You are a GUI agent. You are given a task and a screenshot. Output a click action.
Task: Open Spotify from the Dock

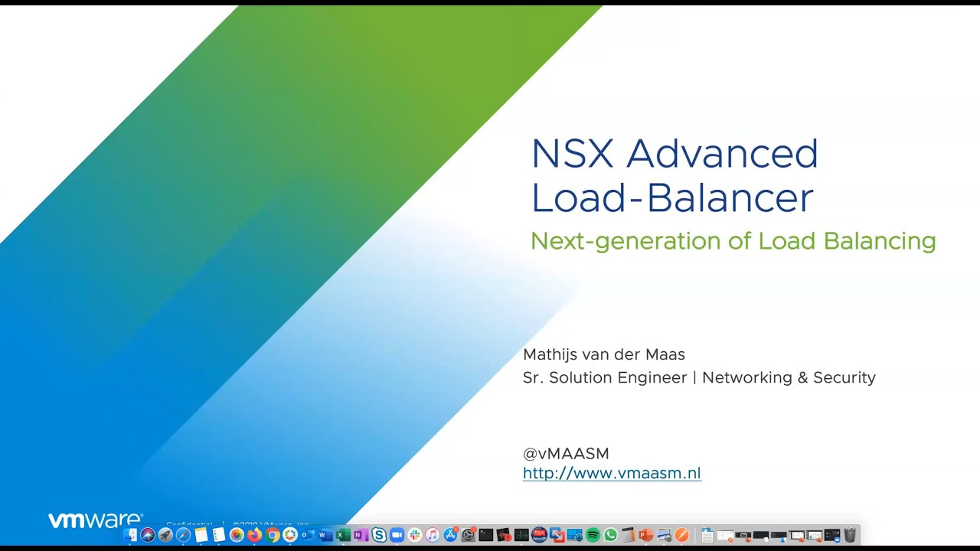coord(593,535)
